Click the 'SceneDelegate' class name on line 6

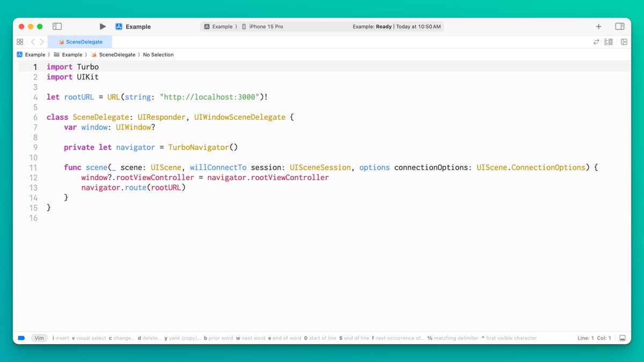tap(101, 117)
